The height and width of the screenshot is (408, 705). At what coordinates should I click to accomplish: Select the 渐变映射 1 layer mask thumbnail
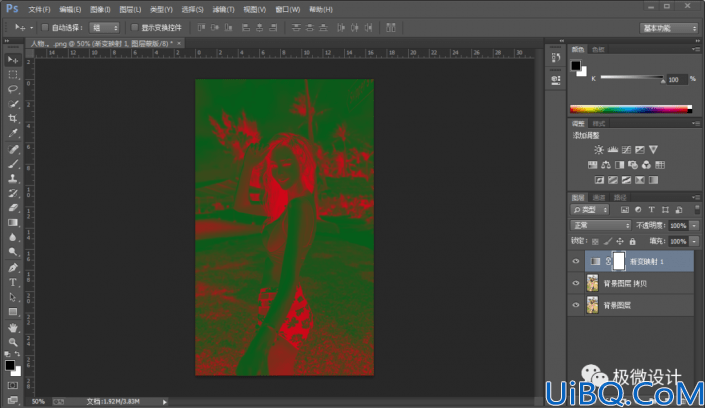click(619, 261)
